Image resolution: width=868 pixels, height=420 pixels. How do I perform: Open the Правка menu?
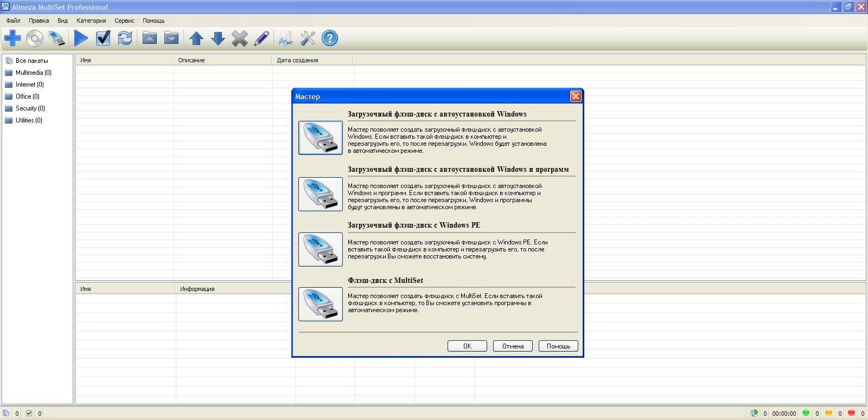click(39, 21)
